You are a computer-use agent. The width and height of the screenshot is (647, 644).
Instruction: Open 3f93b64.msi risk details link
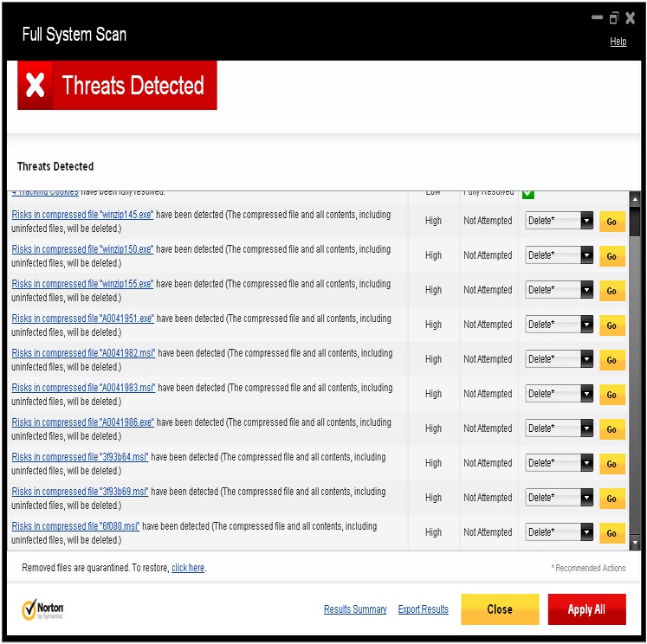click(x=80, y=457)
